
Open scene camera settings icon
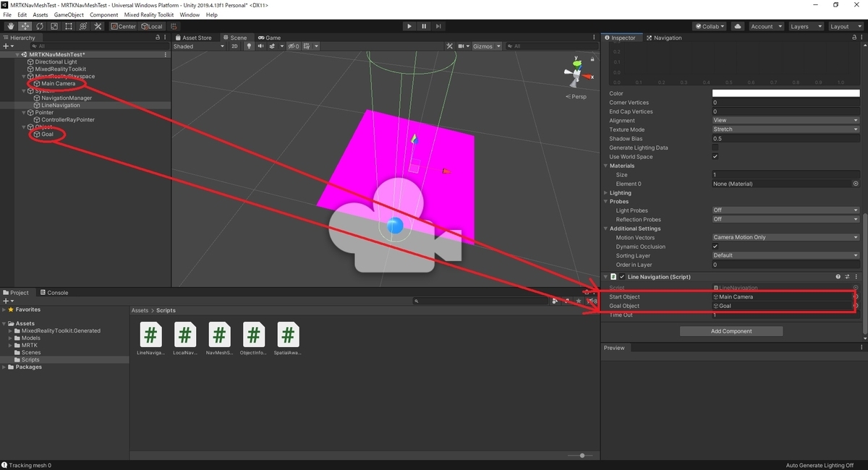(461, 46)
